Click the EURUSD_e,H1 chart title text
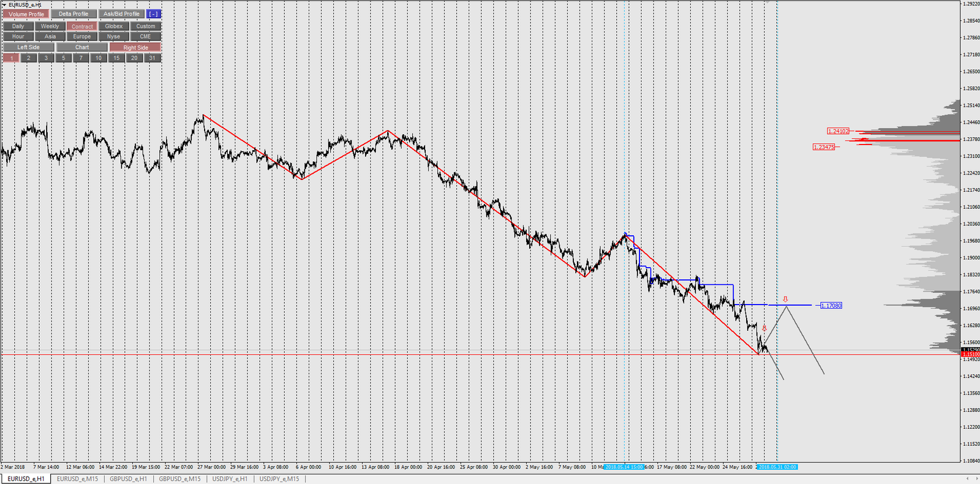The width and height of the screenshot is (980, 484). point(25,5)
